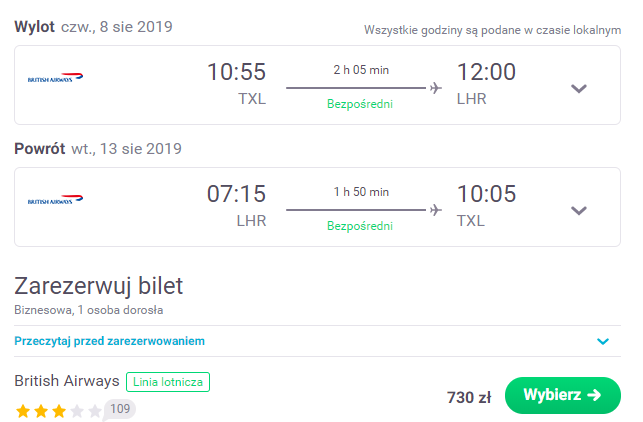Click the fifth grey rating star

pyautogui.click(x=95, y=411)
